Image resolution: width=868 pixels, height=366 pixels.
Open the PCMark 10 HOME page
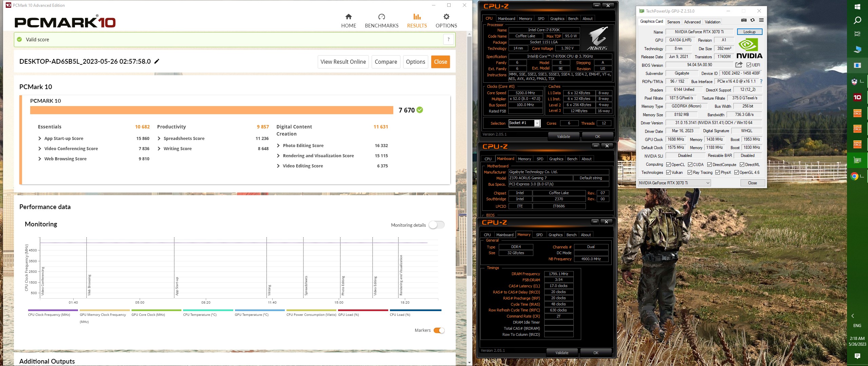pyautogui.click(x=348, y=21)
